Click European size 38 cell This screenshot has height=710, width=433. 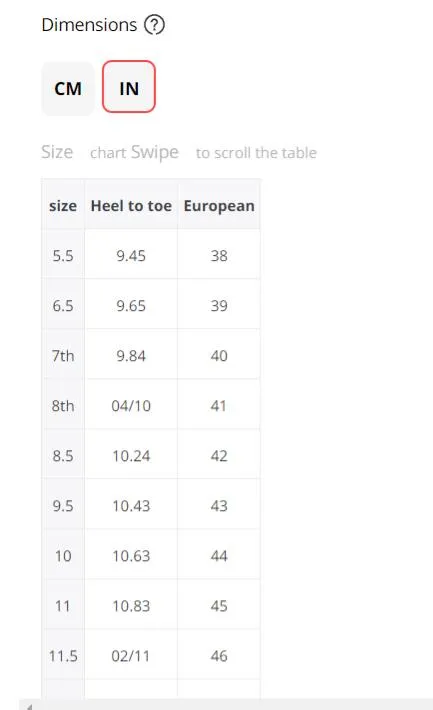[219, 256]
